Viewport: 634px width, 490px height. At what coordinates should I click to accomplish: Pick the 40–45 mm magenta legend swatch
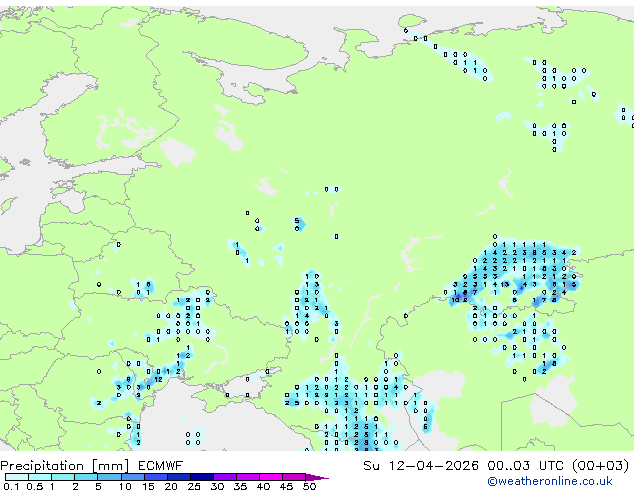(x=271, y=477)
